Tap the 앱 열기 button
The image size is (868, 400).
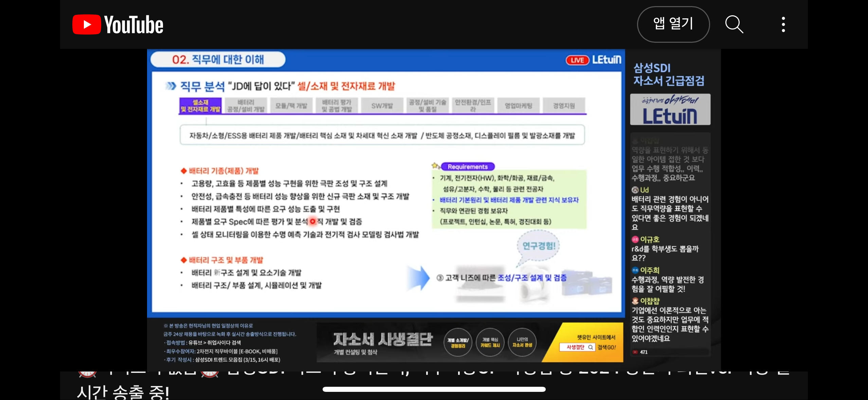point(673,24)
